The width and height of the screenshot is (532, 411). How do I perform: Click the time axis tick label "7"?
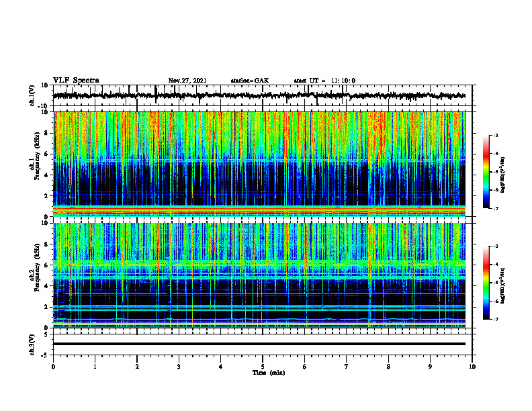click(x=347, y=367)
